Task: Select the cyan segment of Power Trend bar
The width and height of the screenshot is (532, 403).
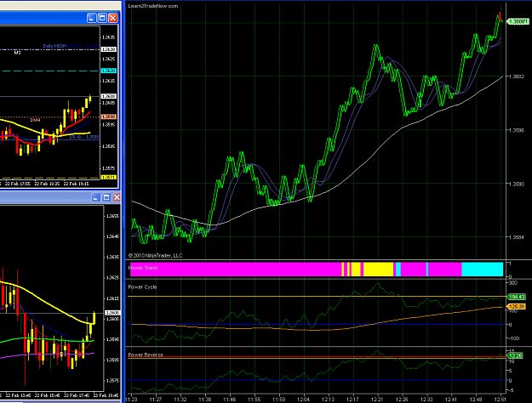Action: tap(482, 270)
